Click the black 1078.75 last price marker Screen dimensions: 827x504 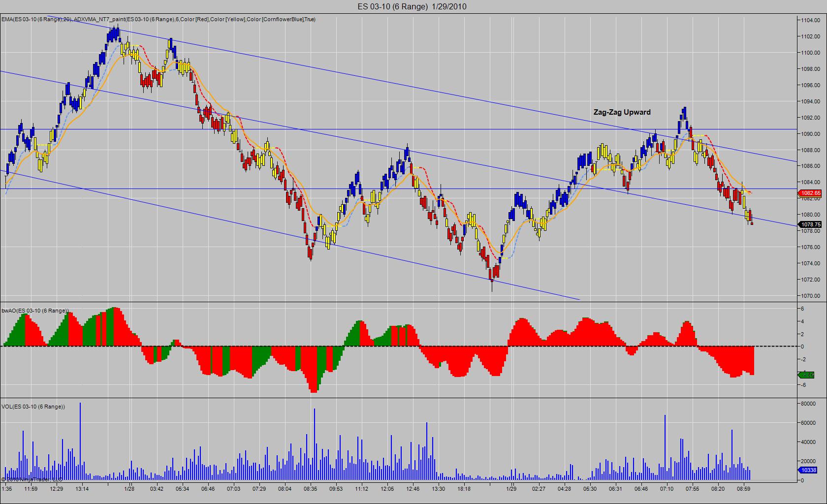pos(810,224)
